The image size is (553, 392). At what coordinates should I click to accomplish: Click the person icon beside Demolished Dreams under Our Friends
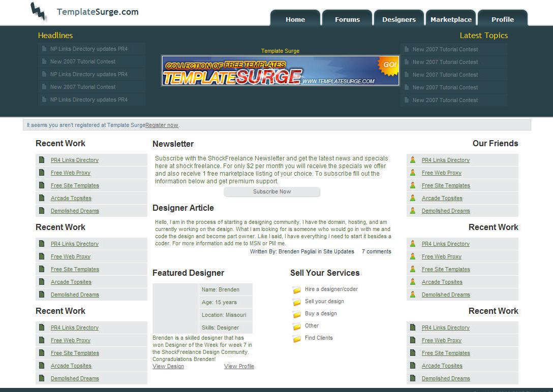(413, 211)
